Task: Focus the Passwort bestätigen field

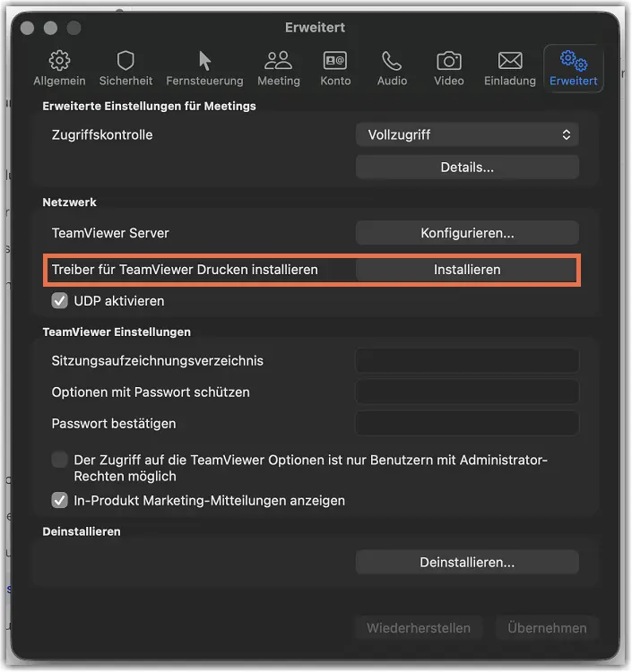Action: click(467, 424)
